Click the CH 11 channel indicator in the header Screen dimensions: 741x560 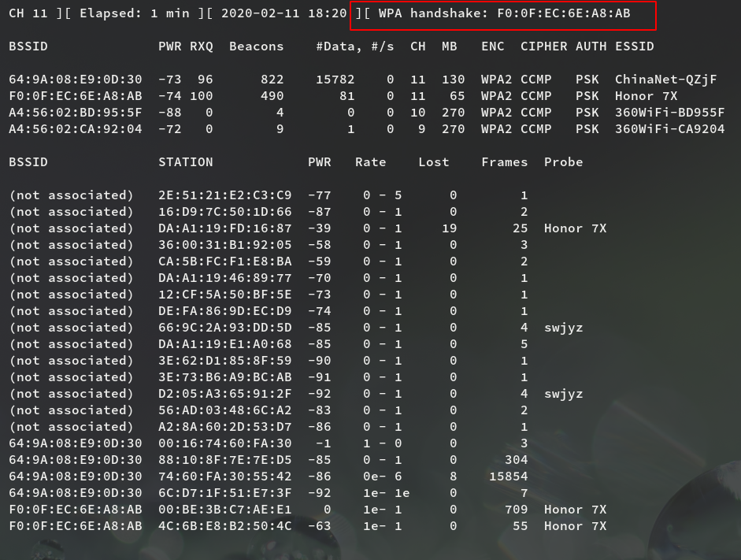(28, 13)
